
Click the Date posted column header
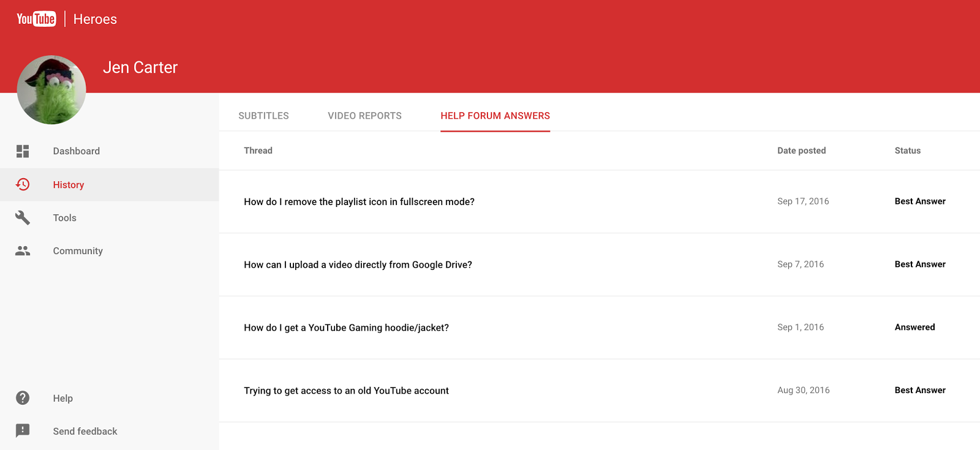click(801, 151)
